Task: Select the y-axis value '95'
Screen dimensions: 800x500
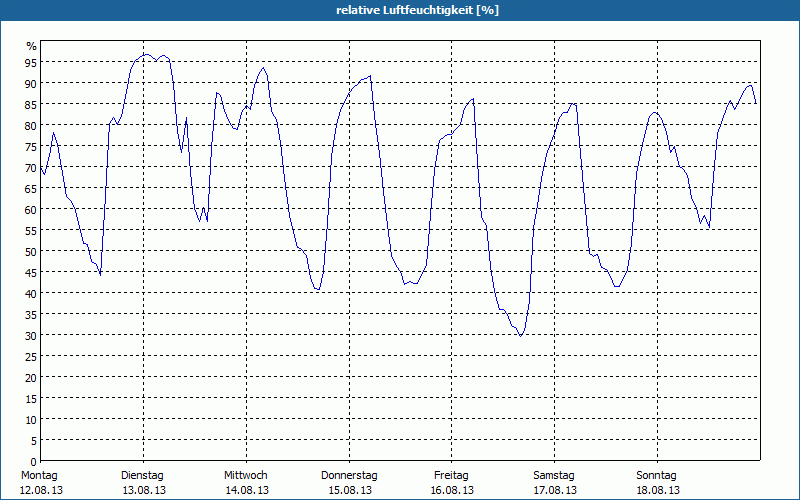Action: pos(31,63)
